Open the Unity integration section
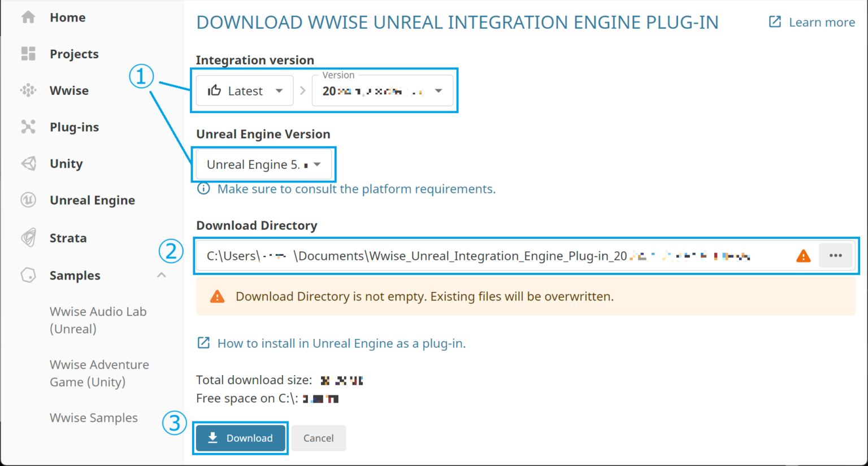 point(65,163)
